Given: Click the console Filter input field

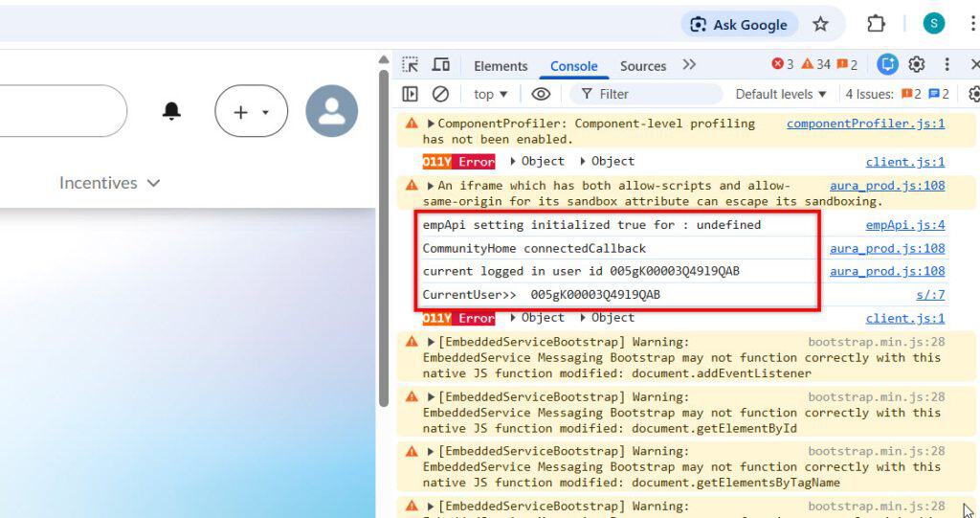Looking at the screenshot, I should [x=646, y=94].
